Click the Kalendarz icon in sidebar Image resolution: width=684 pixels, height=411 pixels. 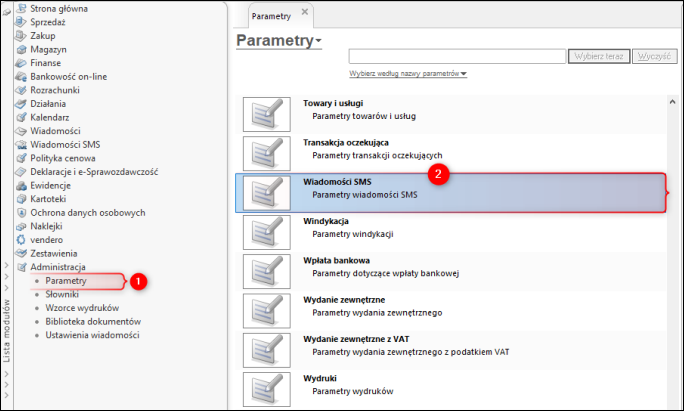click(x=20, y=116)
